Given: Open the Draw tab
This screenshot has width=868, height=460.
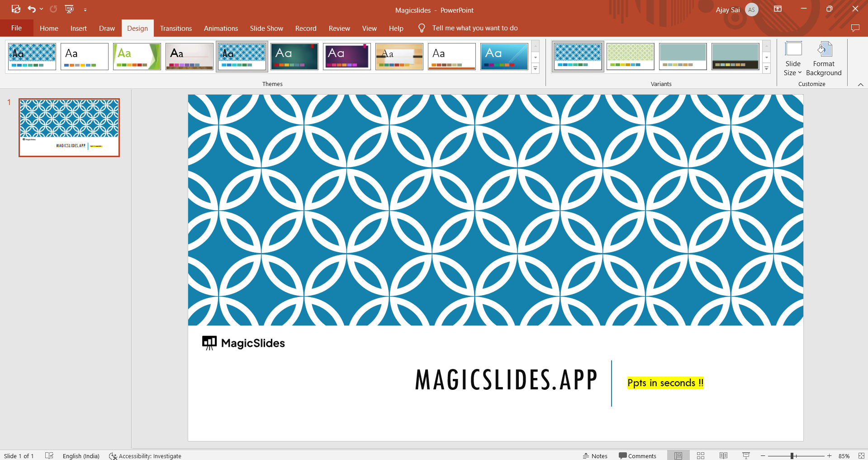Looking at the screenshot, I should click(107, 28).
